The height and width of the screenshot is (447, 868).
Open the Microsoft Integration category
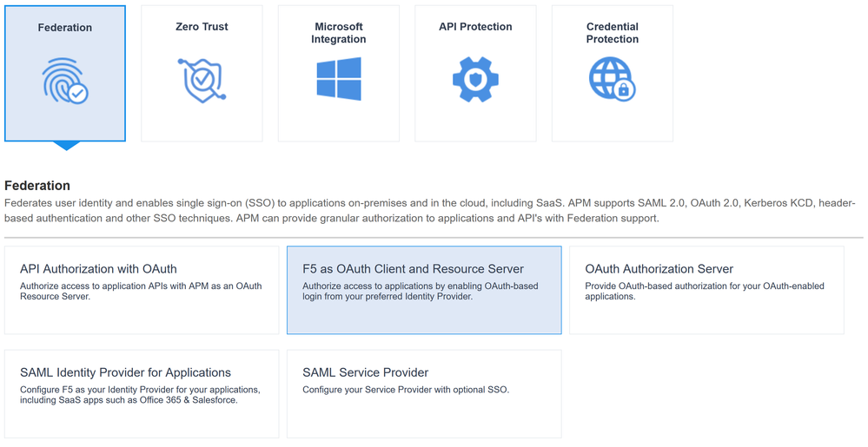pos(339,33)
